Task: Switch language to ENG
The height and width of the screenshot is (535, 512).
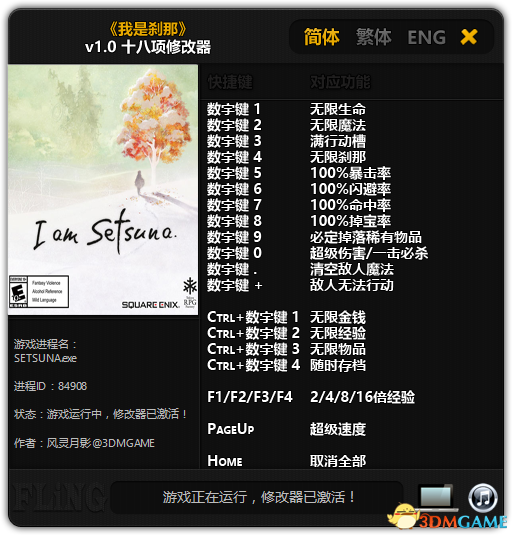Action: [x=426, y=37]
